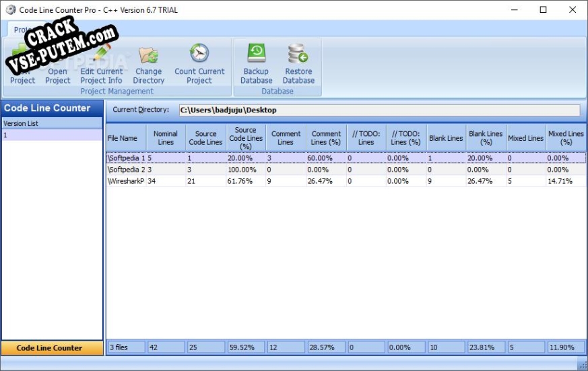Viewport: 588px width, 371px height.
Task: Launch Backup Database
Action: coord(256,64)
